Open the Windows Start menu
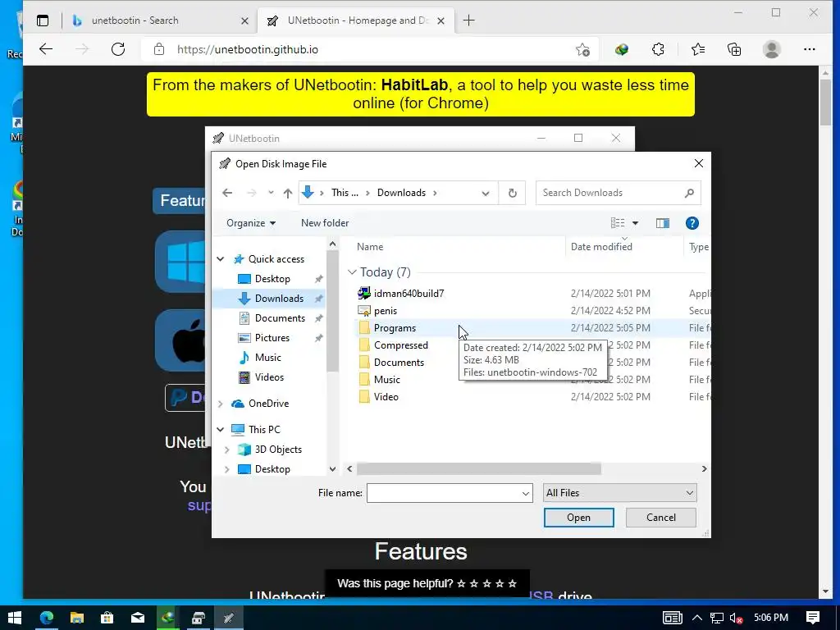 15,618
